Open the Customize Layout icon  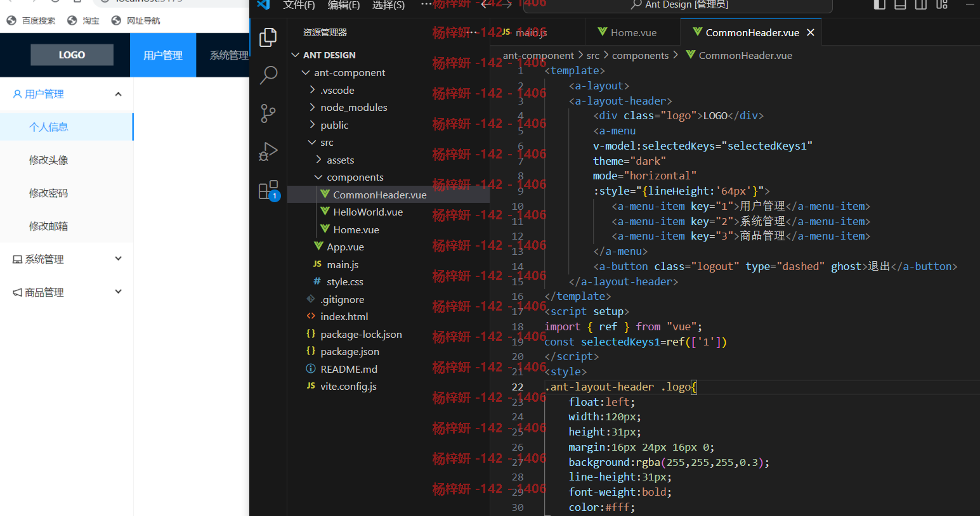click(x=942, y=4)
